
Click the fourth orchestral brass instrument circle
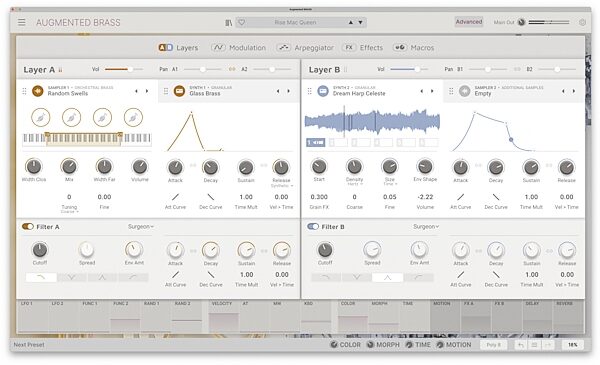133,117
